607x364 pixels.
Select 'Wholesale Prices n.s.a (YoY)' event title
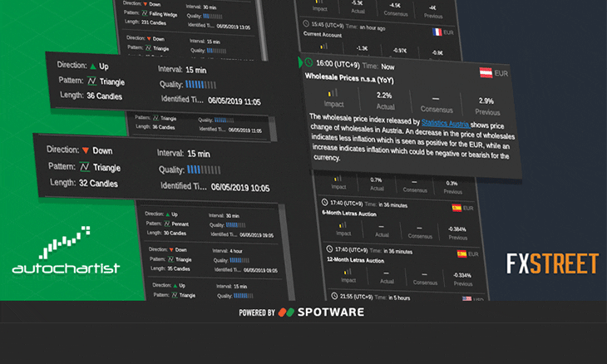point(349,78)
